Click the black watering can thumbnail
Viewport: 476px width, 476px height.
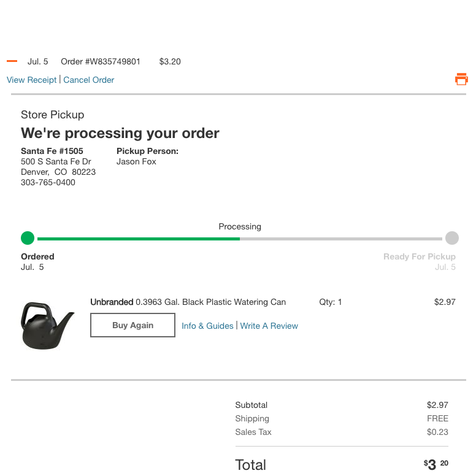pos(47,325)
